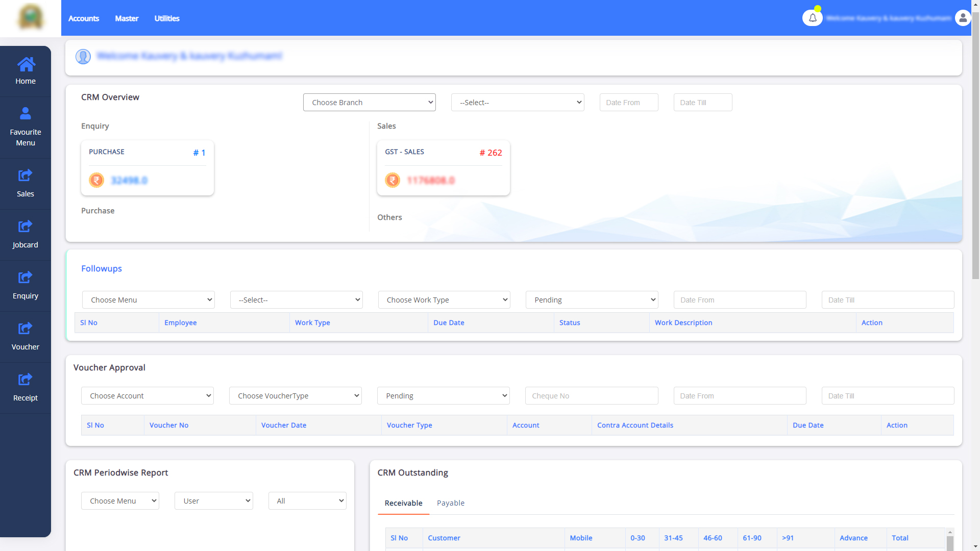The height and width of the screenshot is (551, 980).
Task: Expand the Choose Branch dropdown
Action: point(369,103)
